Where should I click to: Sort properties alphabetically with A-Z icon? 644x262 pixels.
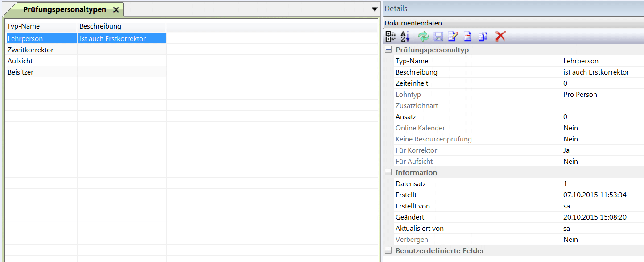click(405, 37)
